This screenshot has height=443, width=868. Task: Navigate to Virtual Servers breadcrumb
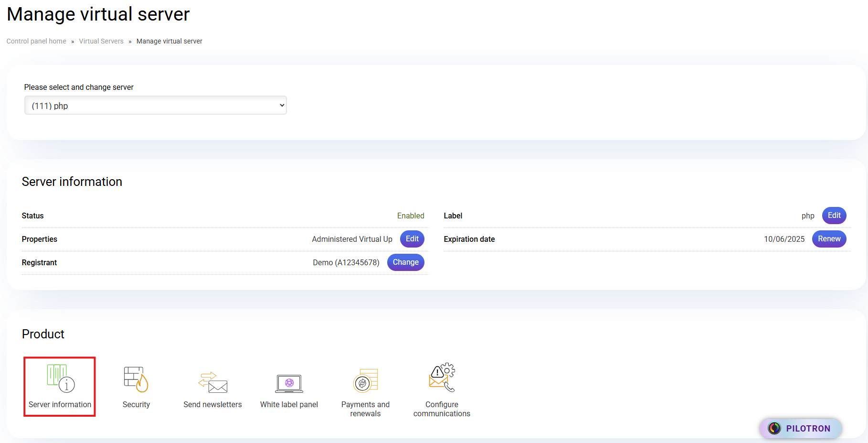point(101,41)
